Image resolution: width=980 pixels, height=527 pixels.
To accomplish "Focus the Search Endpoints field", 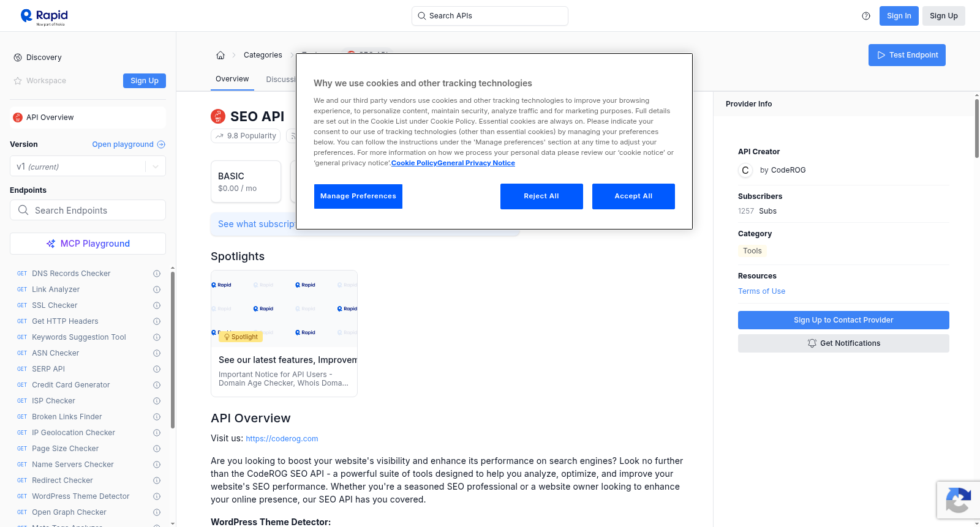I will point(88,210).
